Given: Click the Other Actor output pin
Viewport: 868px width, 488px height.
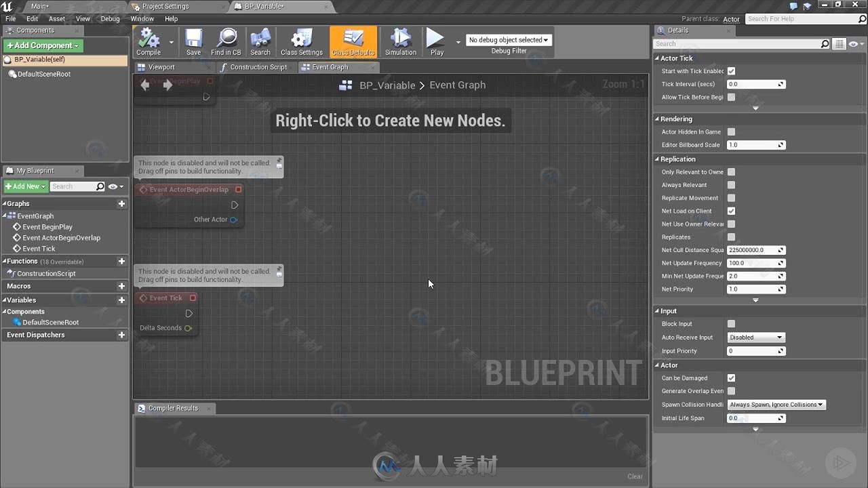Looking at the screenshot, I should (233, 220).
